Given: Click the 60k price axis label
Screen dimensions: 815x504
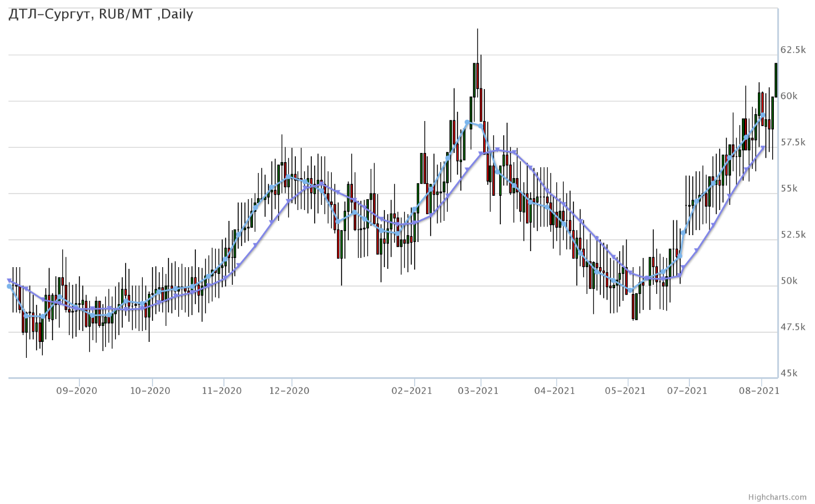Looking at the screenshot, I should 789,96.
